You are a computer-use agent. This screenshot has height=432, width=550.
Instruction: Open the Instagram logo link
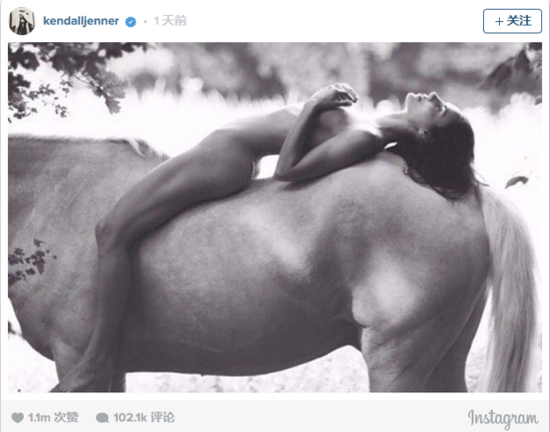tap(503, 418)
